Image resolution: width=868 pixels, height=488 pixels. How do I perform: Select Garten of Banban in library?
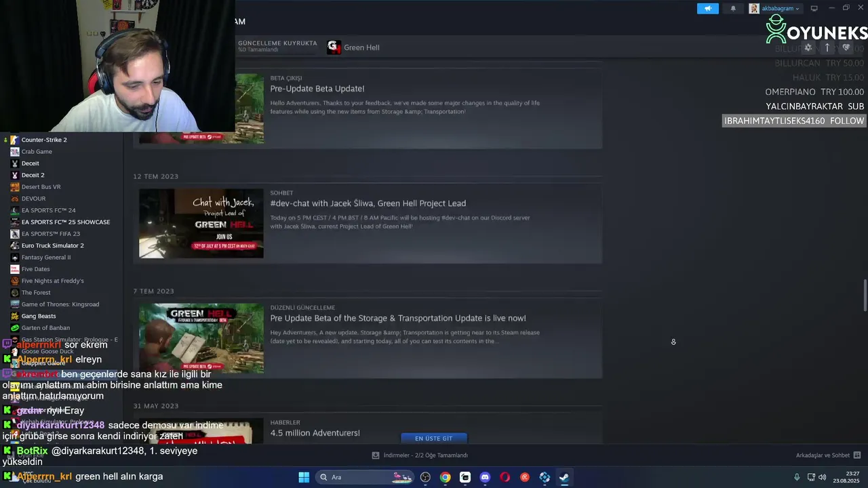45,327
